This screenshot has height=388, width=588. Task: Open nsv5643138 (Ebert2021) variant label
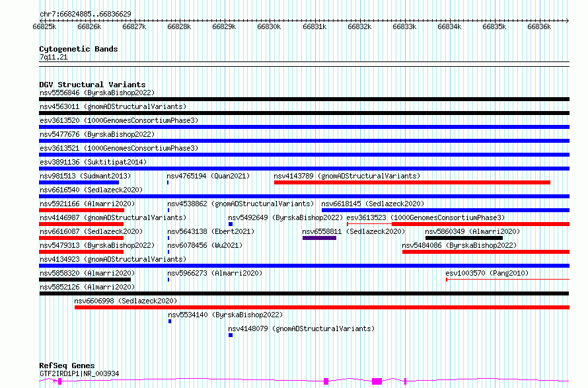pos(211,231)
